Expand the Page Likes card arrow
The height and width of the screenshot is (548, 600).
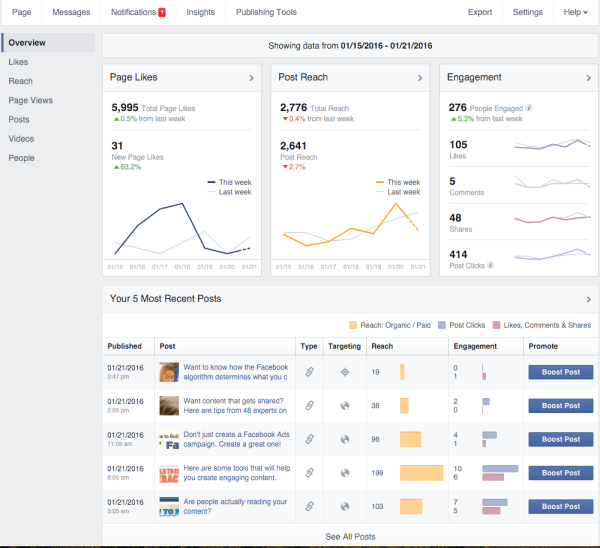[251, 78]
